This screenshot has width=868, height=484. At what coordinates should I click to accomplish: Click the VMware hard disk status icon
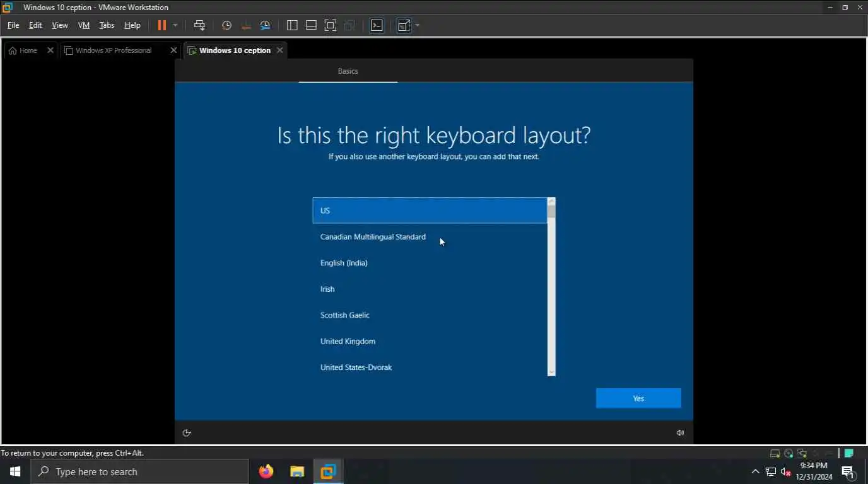coord(775,453)
